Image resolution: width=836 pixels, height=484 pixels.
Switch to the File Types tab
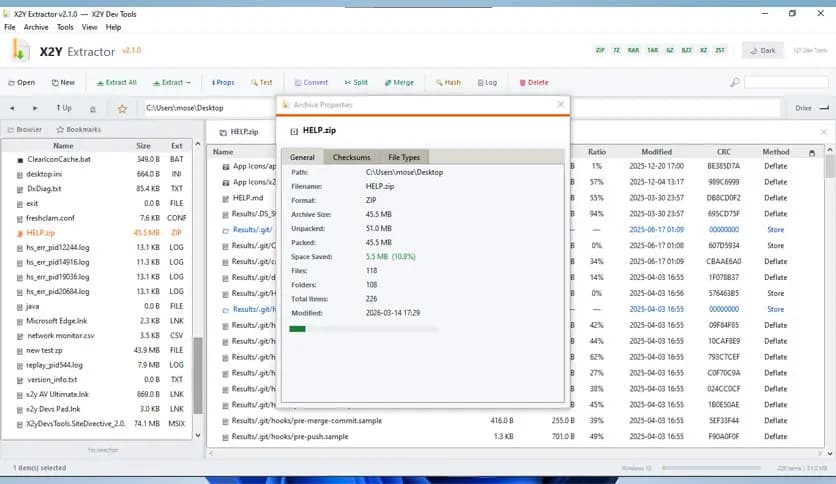click(x=404, y=157)
